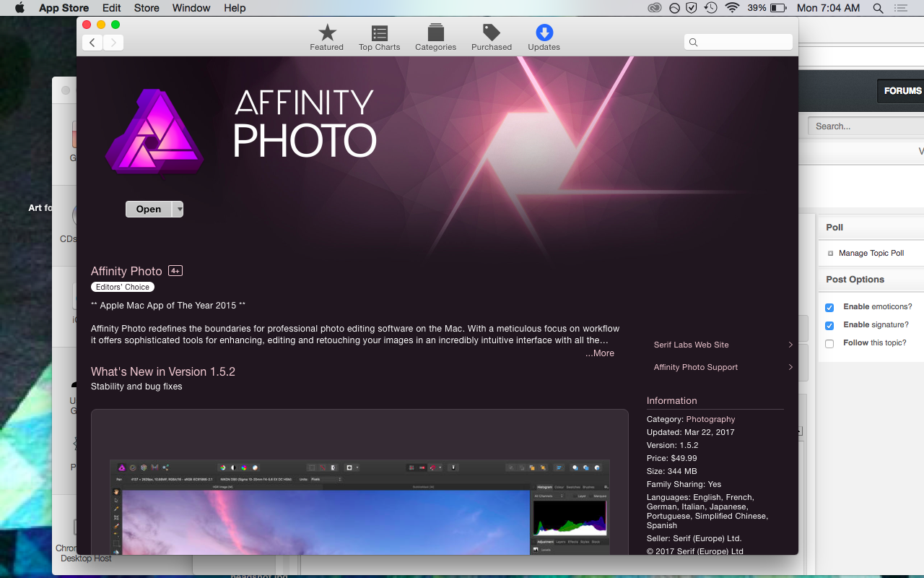Image resolution: width=924 pixels, height=578 pixels.
Task: Open the Categories tab
Action: pyautogui.click(x=435, y=38)
